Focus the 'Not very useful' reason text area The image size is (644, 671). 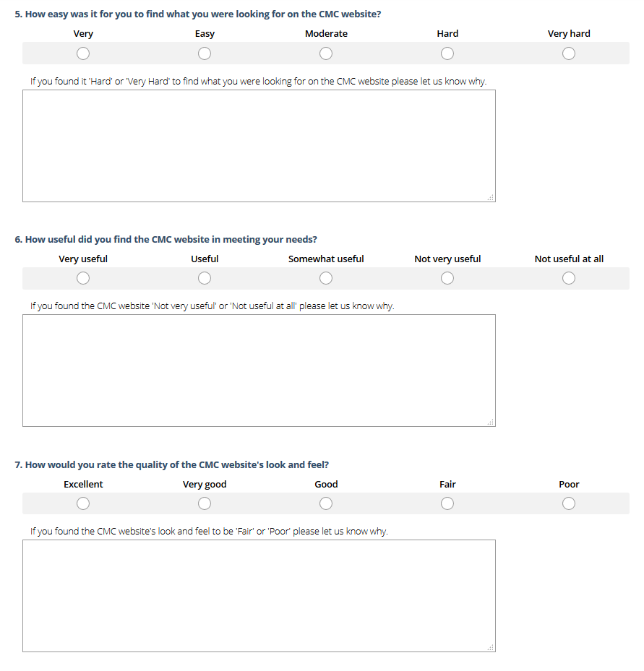point(259,371)
